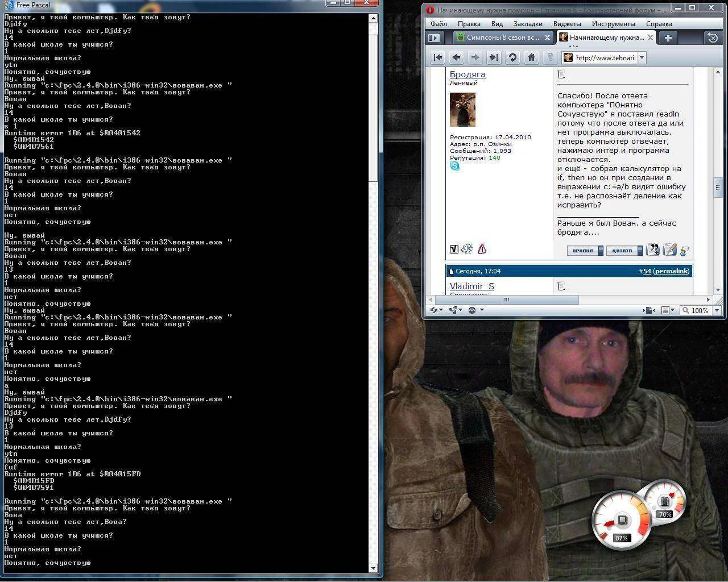The height and width of the screenshot is (582, 728).
Task: Click the reputation scales icon
Action: (468, 249)
